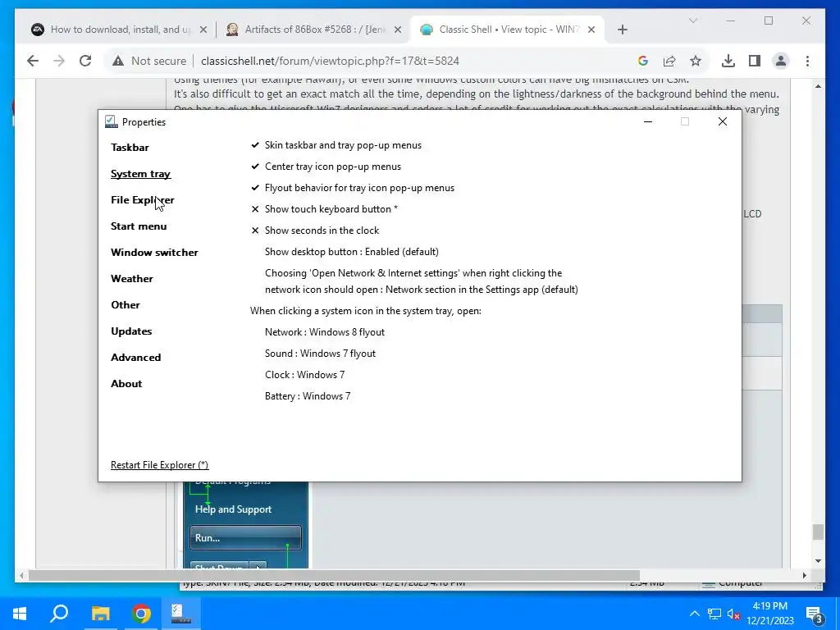This screenshot has width=840, height=630.
Task: Open Taskbar section in Properties
Action: pyautogui.click(x=130, y=148)
